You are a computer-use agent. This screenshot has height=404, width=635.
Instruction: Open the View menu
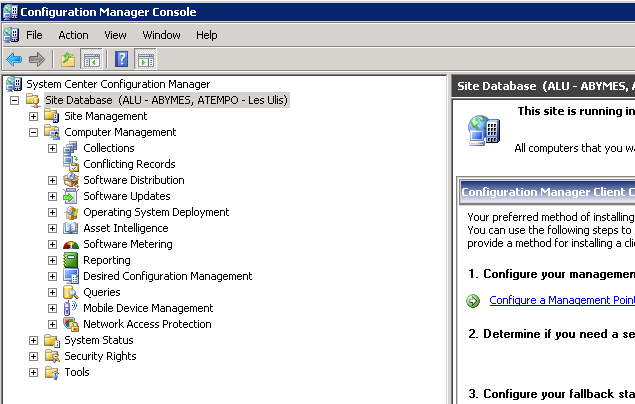[115, 35]
